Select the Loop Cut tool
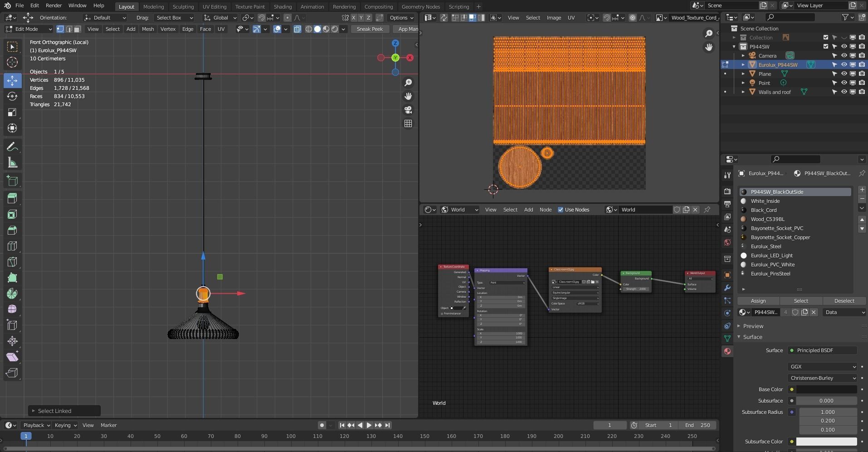868x452 pixels. pos(12,246)
